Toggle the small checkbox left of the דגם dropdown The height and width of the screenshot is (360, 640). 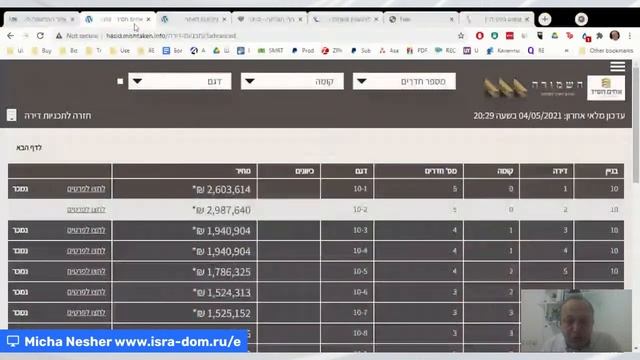(x=120, y=81)
